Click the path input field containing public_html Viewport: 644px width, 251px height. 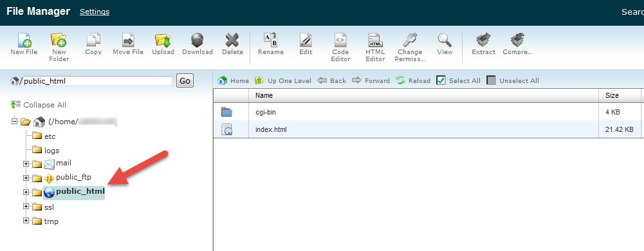pos(97,81)
